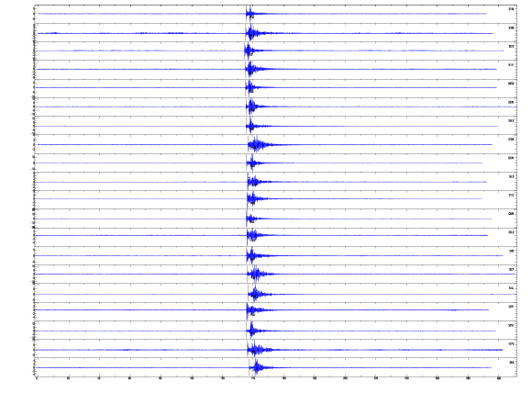Screen dimensions: 532x404
Task: Click the last labeled tick on time axis
Action: coord(498,378)
